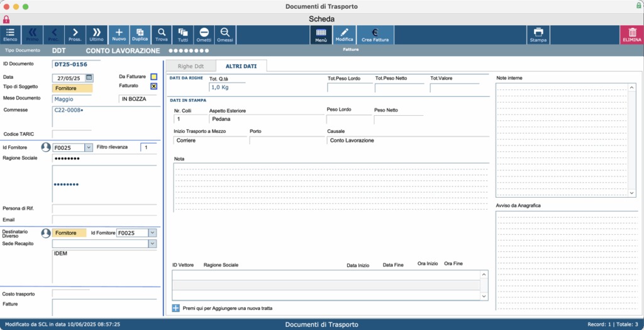644x330 pixels.
Task: Open Destinatario Diverso Fornitore selector
Action: click(69, 233)
